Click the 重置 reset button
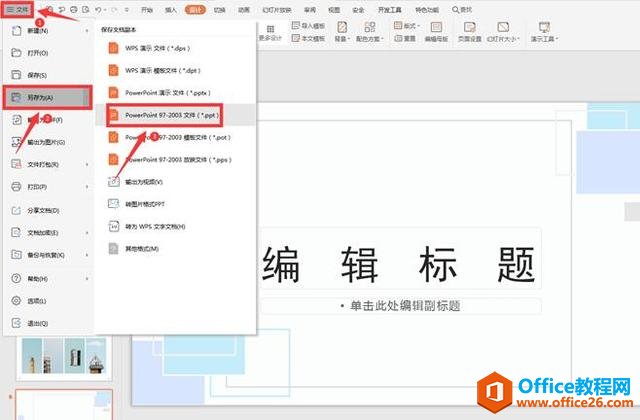Image resolution: width=640 pixels, height=420 pixels. [405, 38]
